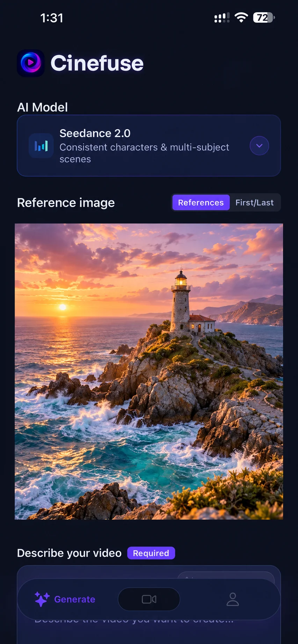Viewport: 298px width, 644px height.
Task: Click the battery indicator showing 72
Action: point(264,17)
